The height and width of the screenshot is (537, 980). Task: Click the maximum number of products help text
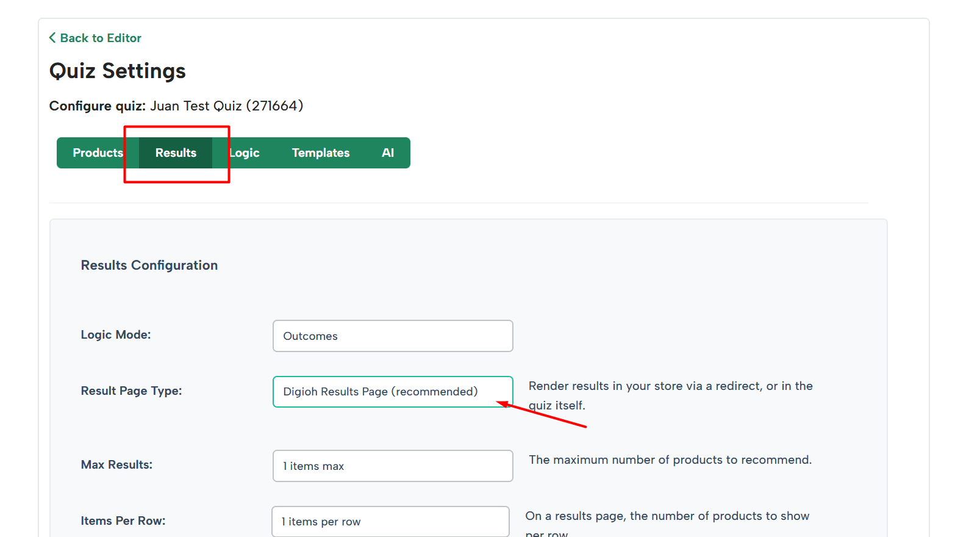click(670, 460)
